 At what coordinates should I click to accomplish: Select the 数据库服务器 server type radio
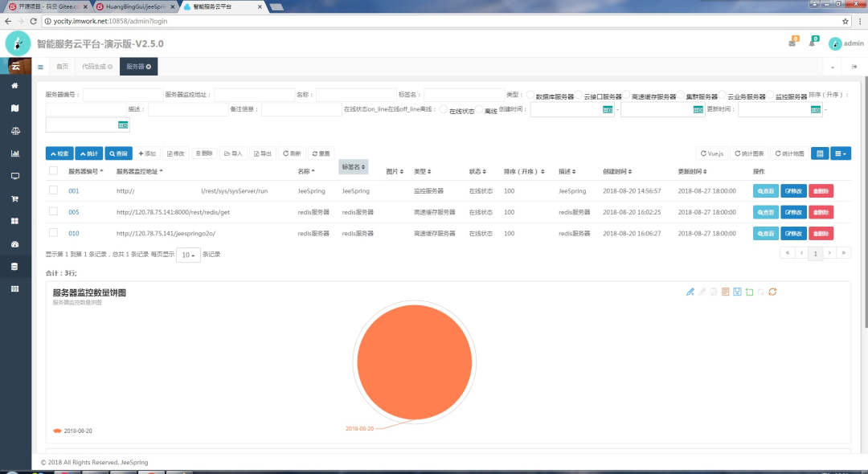(530, 93)
